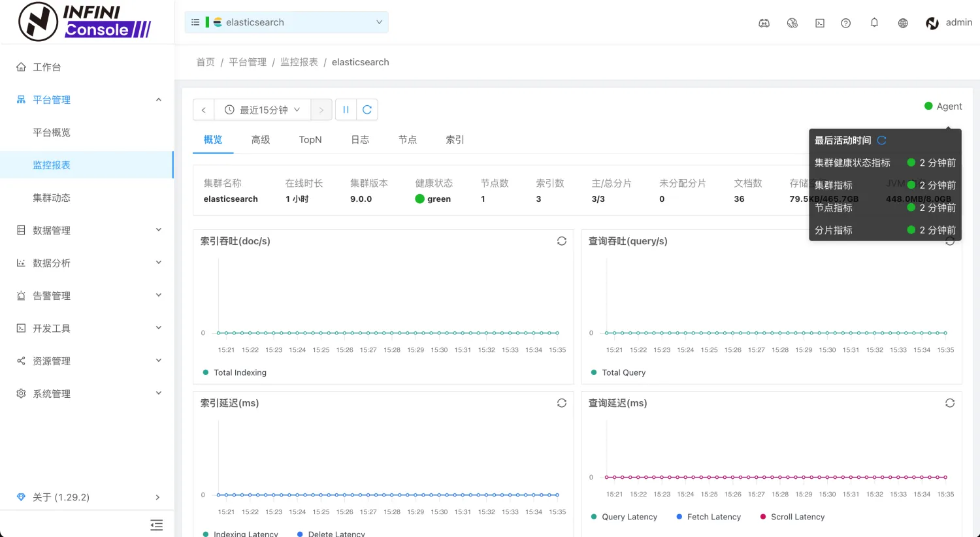Open 监控报表 in the sidebar
The height and width of the screenshot is (537, 980).
click(87, 165)
